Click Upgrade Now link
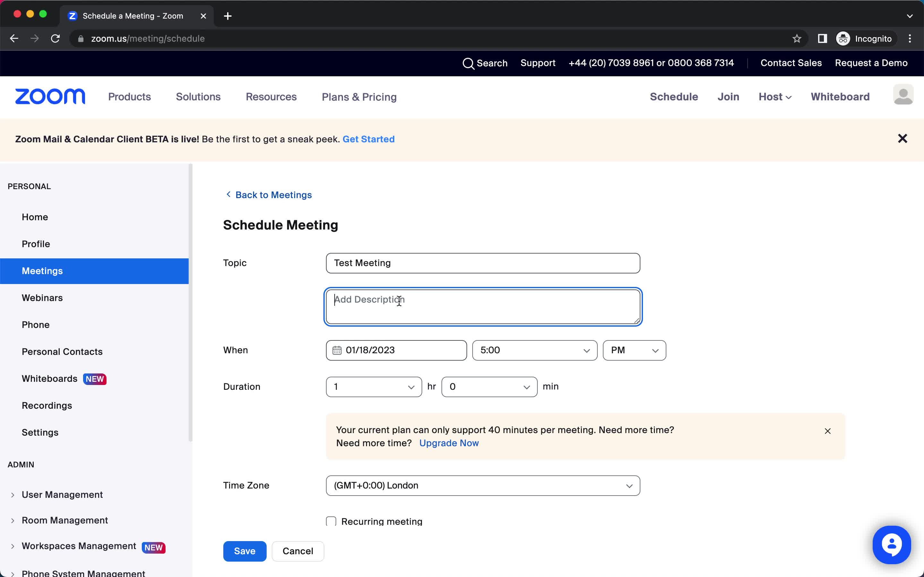 tap(449, 443)
